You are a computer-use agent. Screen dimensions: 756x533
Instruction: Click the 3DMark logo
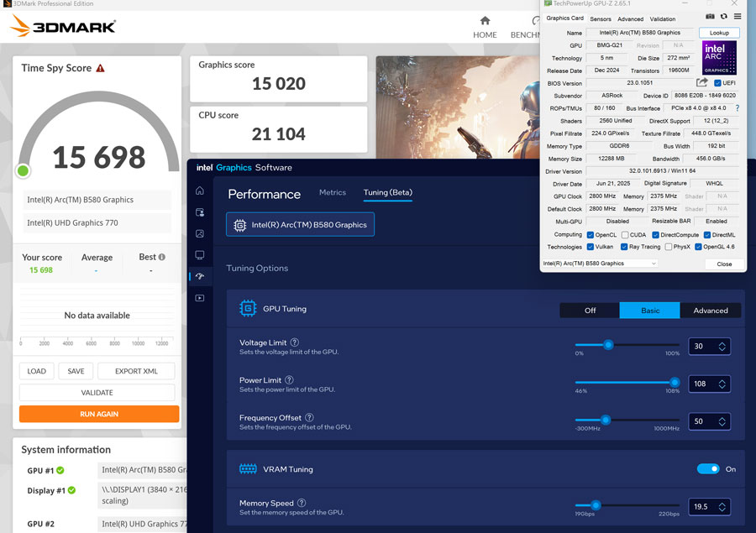point(63,26)
